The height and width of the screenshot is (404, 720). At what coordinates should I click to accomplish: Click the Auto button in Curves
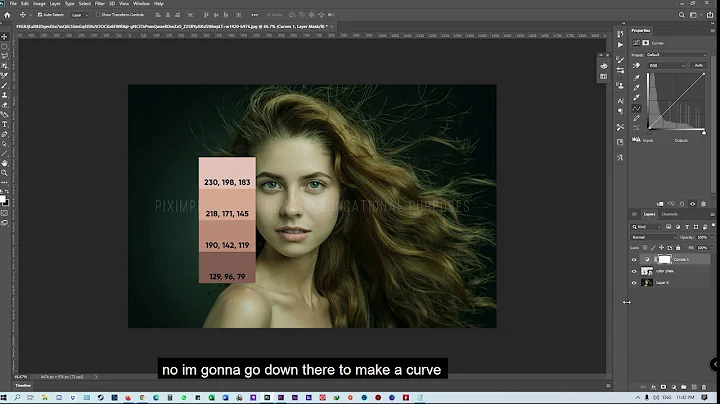tap(698, 66)
